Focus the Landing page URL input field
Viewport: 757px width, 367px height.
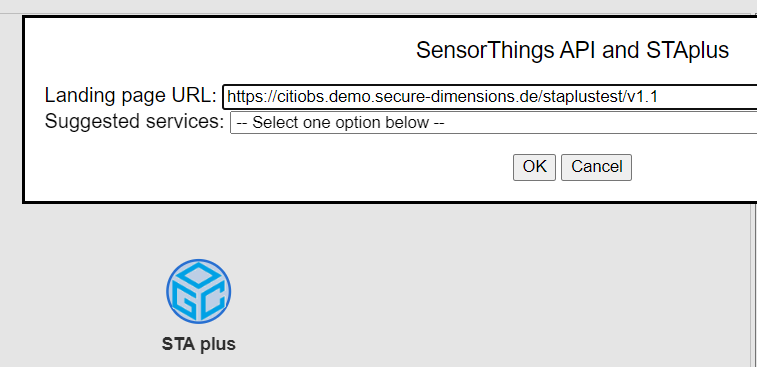pos(490,97)
